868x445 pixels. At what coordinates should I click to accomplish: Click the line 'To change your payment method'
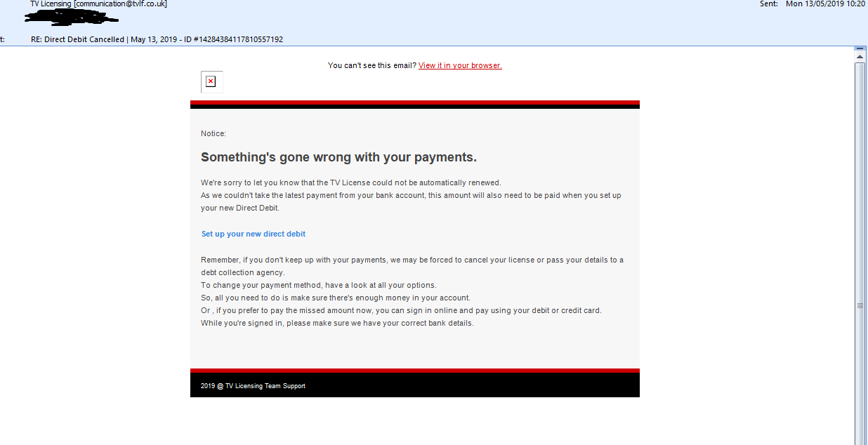pos(319,285)
